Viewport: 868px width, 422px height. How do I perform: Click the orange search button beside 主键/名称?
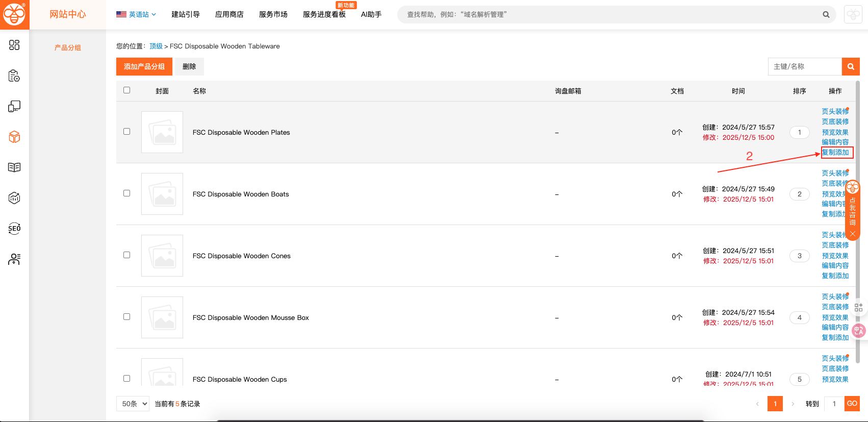(851, 66)
